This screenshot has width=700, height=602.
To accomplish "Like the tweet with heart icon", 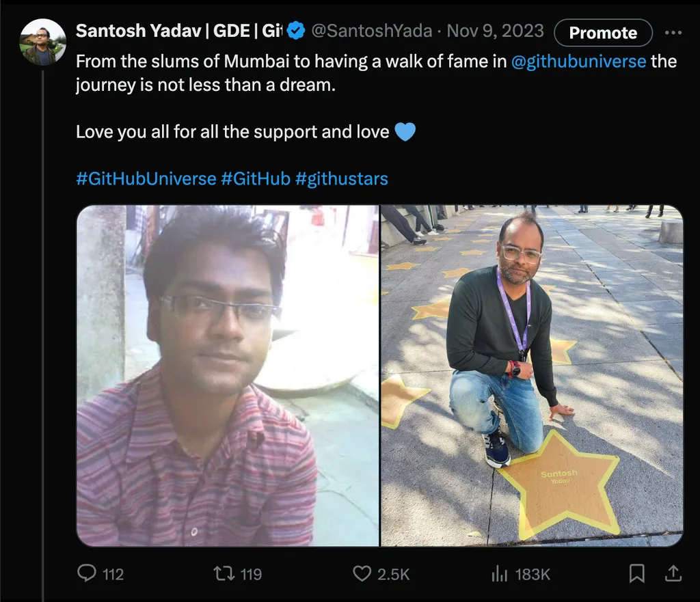I will [x=362, y=573].
